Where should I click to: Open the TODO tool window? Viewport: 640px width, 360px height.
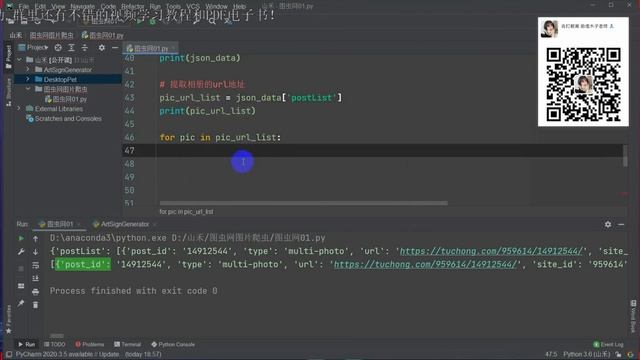pos(54,344)
